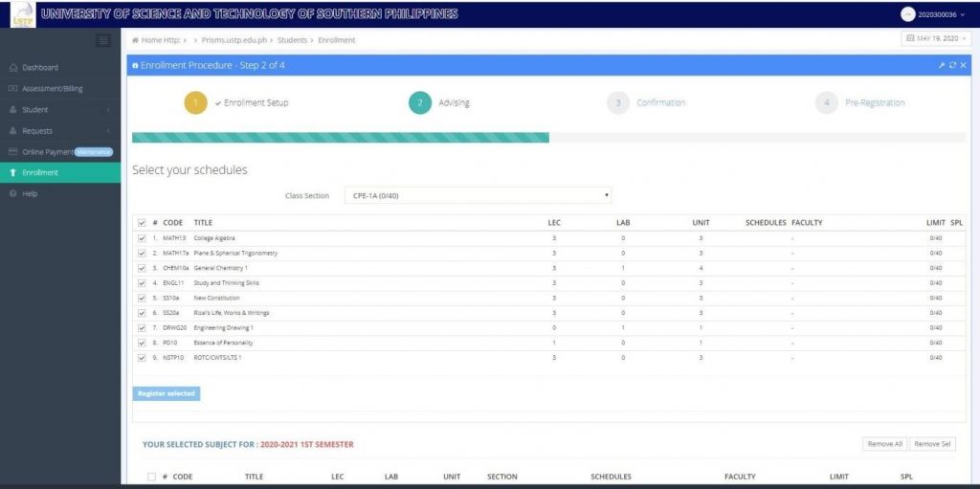Refresh the Enrollment Procedure panel
This screenshot has height=489, width=980.
952,65
